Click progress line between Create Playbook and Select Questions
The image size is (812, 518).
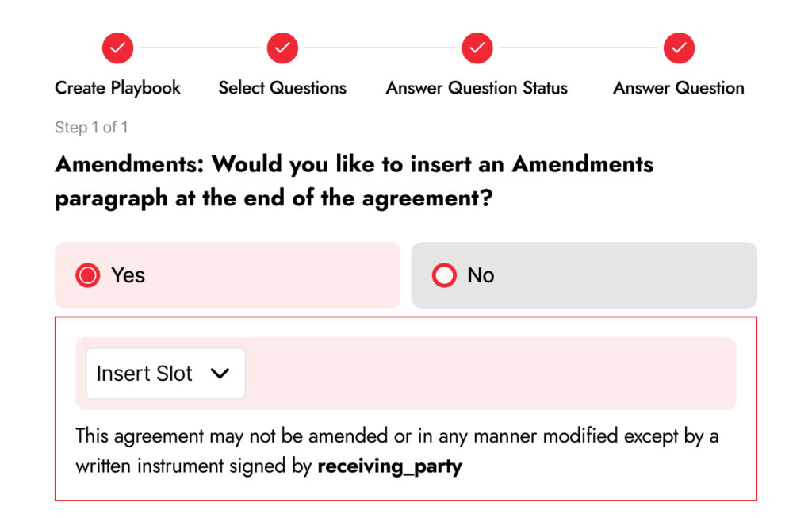coord(200,48)
